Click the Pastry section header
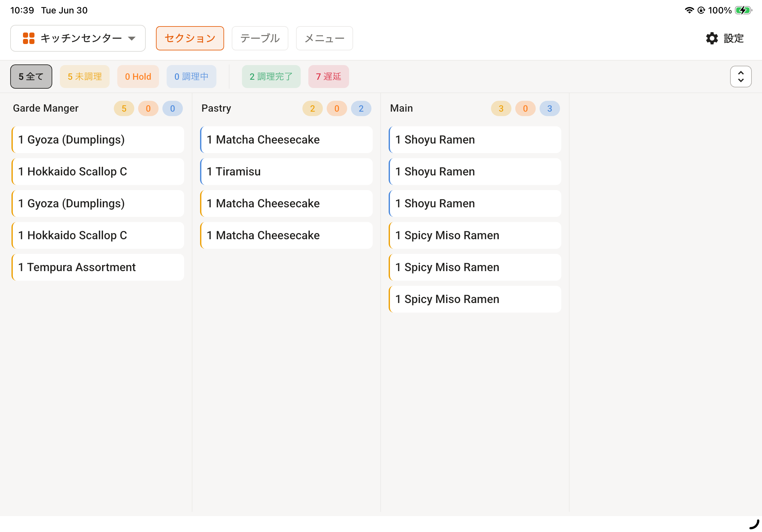 [x=216, y=108]
